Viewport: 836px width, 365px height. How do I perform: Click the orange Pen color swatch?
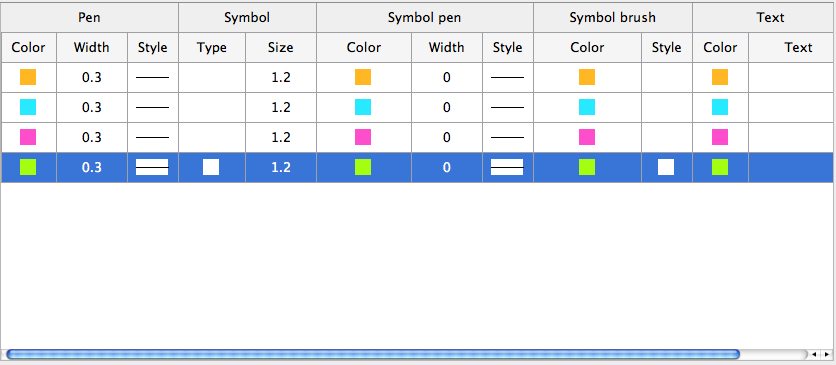28,77
